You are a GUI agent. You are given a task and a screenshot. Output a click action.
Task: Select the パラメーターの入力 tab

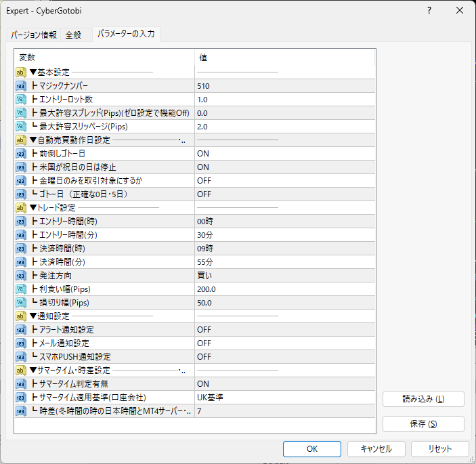(x=126, y=34)
